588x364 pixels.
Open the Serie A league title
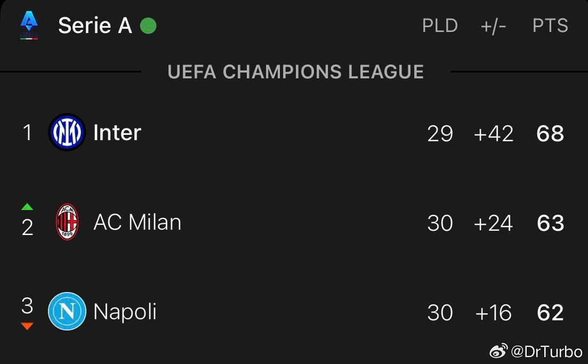point(95,26)
